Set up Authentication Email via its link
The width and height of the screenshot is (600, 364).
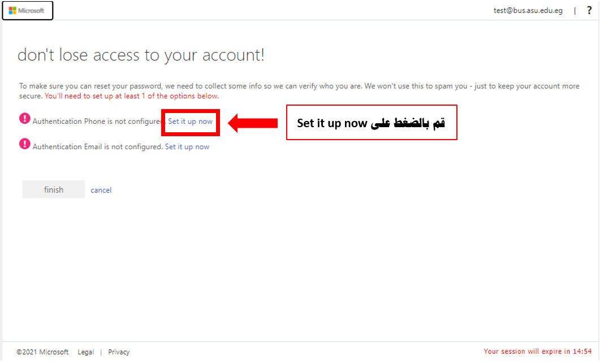pos(187,147)
